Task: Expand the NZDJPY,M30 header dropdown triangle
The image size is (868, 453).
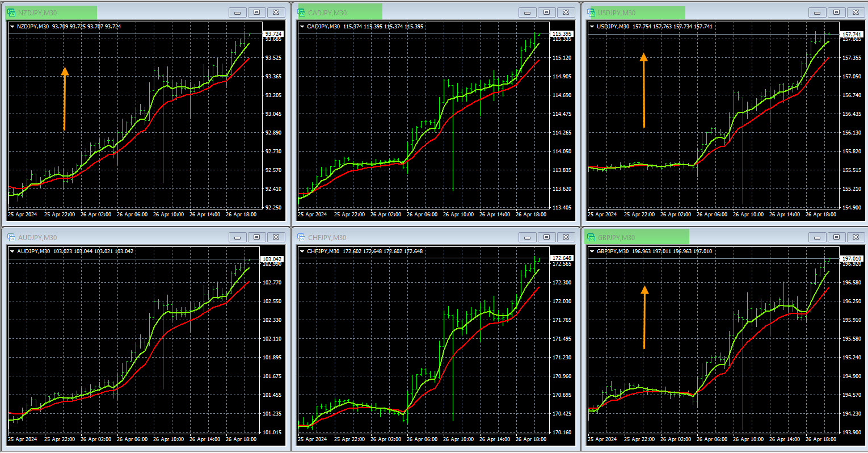Action: tap(12, 27)
